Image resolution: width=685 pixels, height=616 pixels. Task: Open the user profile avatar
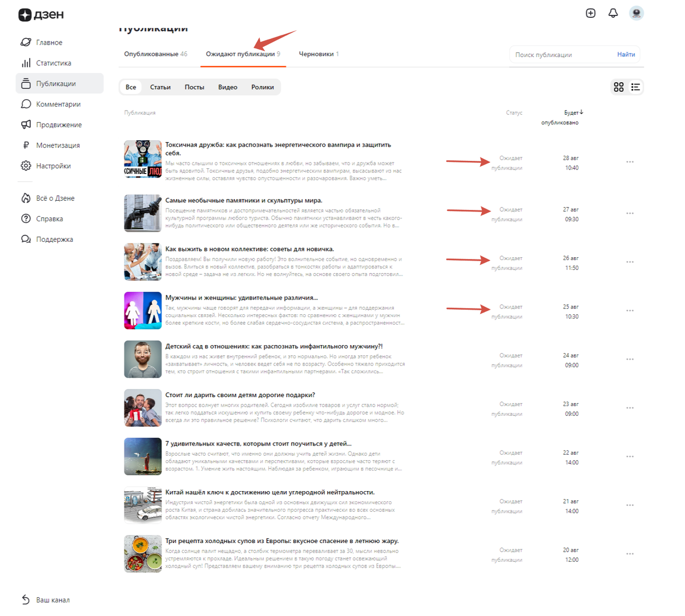(636, 13)
